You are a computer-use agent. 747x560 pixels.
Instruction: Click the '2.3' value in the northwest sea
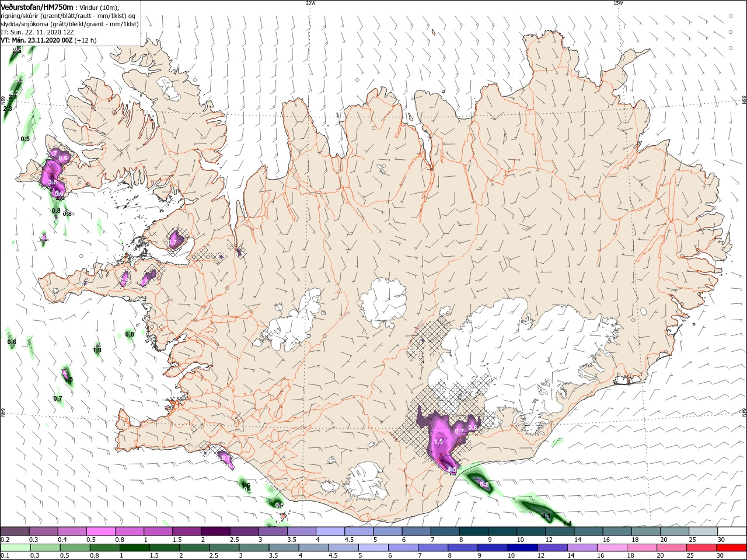point(8,108)
